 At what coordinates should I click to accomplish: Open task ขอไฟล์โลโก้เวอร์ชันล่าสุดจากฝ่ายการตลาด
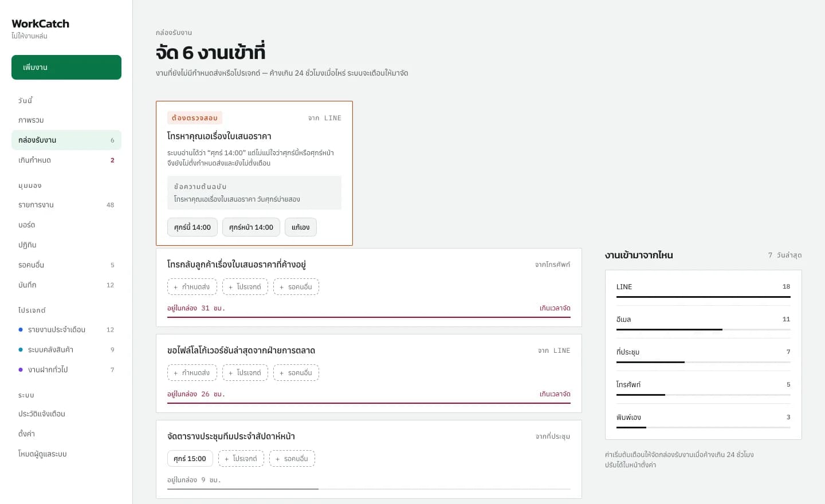pos(241,351)
